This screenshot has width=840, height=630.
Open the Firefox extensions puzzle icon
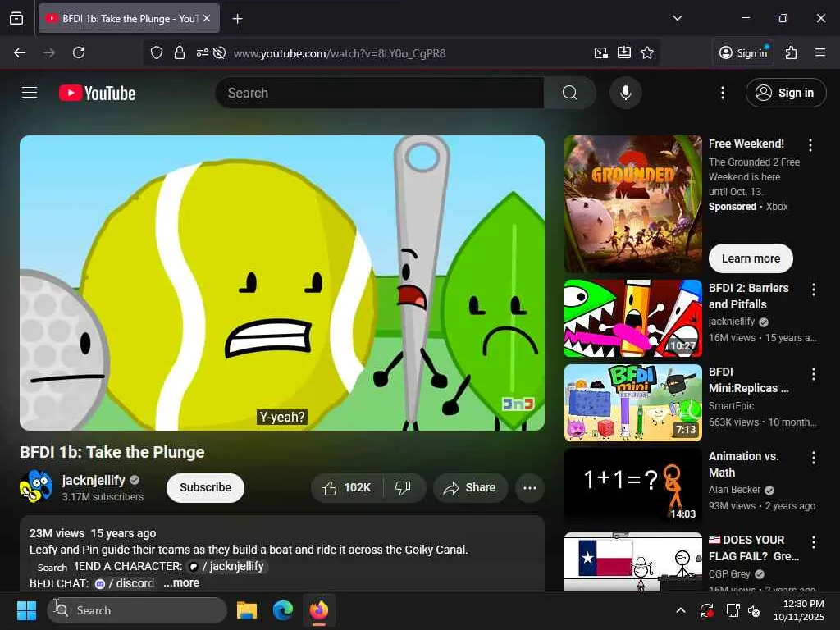coord(792,52)
